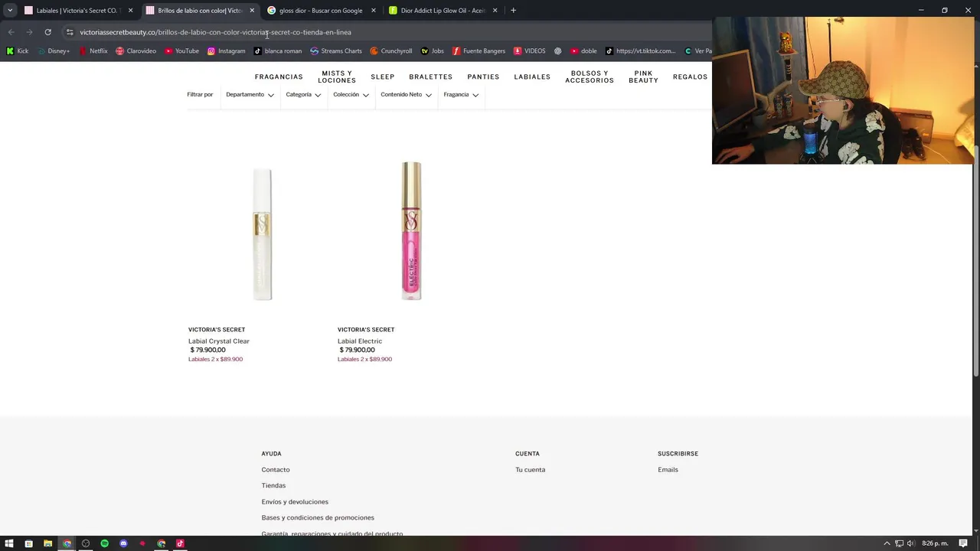Open Spotify from the taskbar
The width and height of the screenshot is (980, 551).
click(x=104, y=543)
